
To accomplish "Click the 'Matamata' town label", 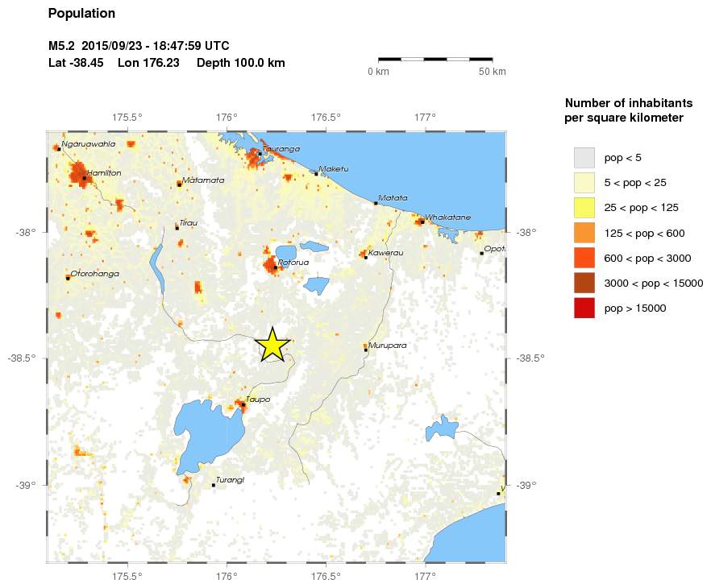I will click(x=203, y=180).
